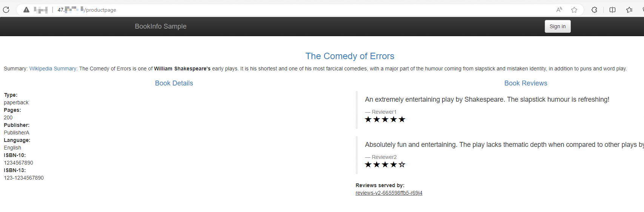The height and width of the screenshot is (212, 644).
Task: Click the /productpage URL in address bar
Action: (x=100, y=10)
